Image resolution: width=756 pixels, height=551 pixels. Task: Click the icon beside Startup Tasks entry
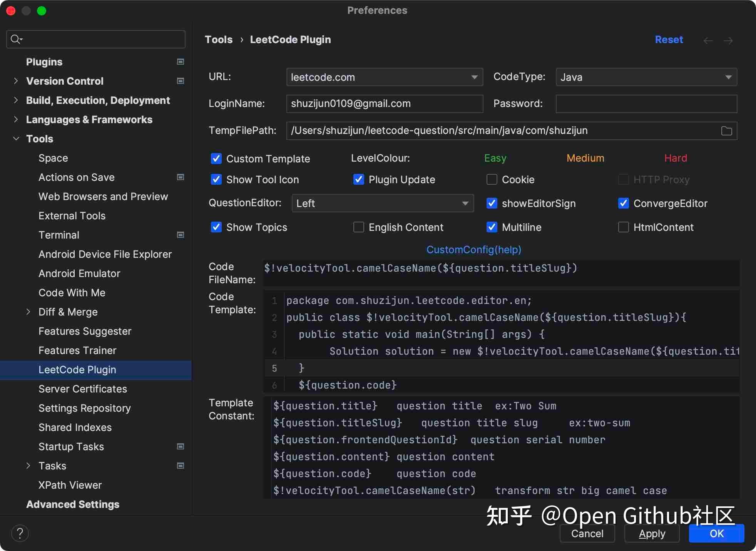[x=180, y=446]
